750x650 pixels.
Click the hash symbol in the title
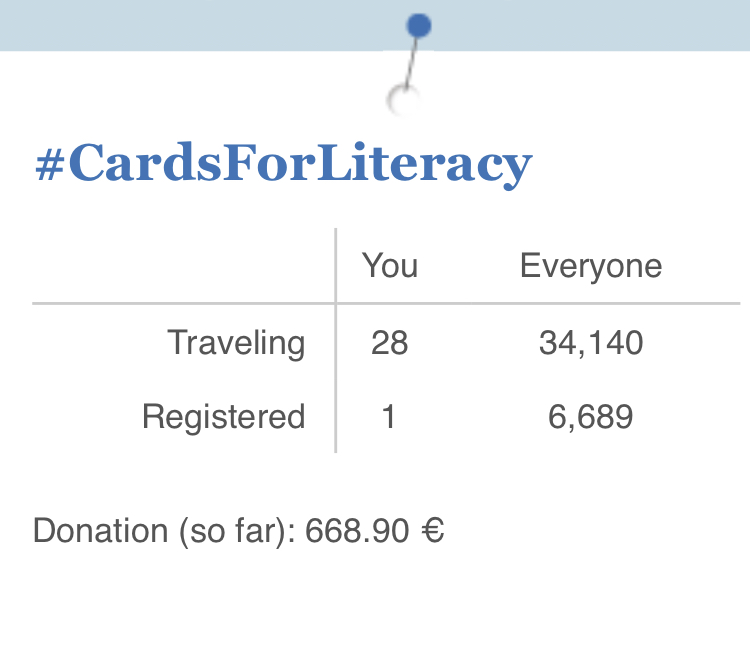[50, 164]
